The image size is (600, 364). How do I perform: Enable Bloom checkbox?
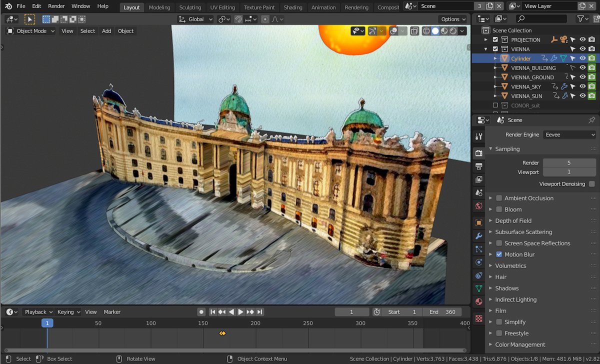(x=499, y=209)
